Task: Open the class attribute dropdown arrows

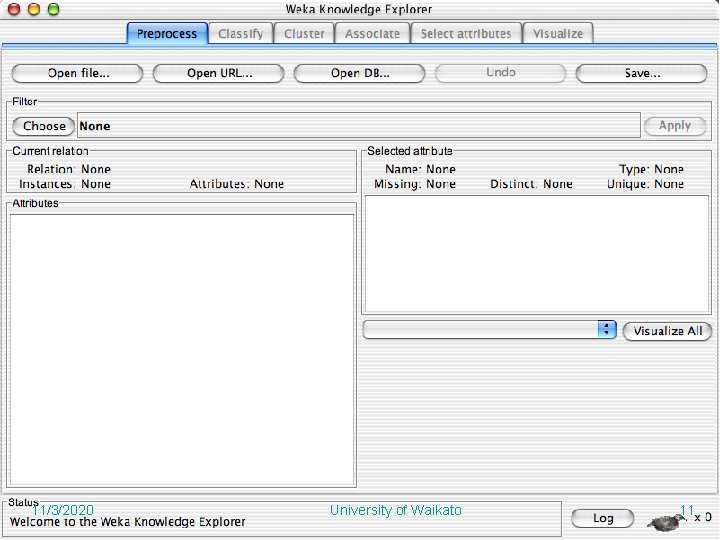Action: point(607,329)
